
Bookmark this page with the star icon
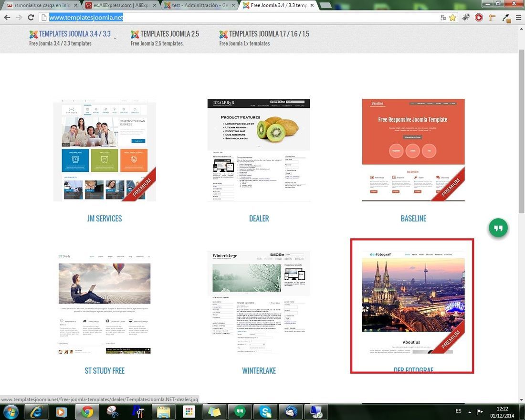(452, 17)
